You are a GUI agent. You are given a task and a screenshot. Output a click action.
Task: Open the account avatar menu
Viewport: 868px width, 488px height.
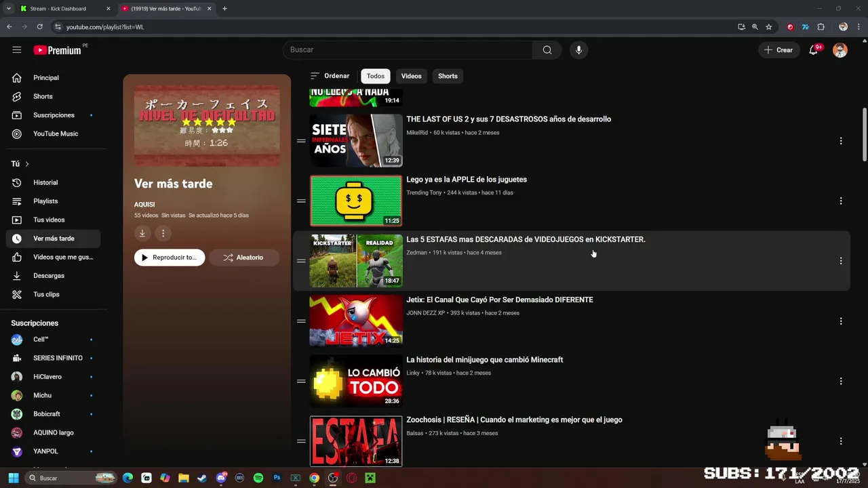(840, 49)
